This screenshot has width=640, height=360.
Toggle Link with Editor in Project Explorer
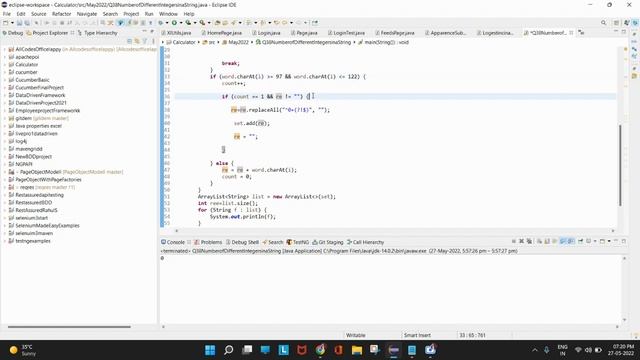[x=137, y=41]
